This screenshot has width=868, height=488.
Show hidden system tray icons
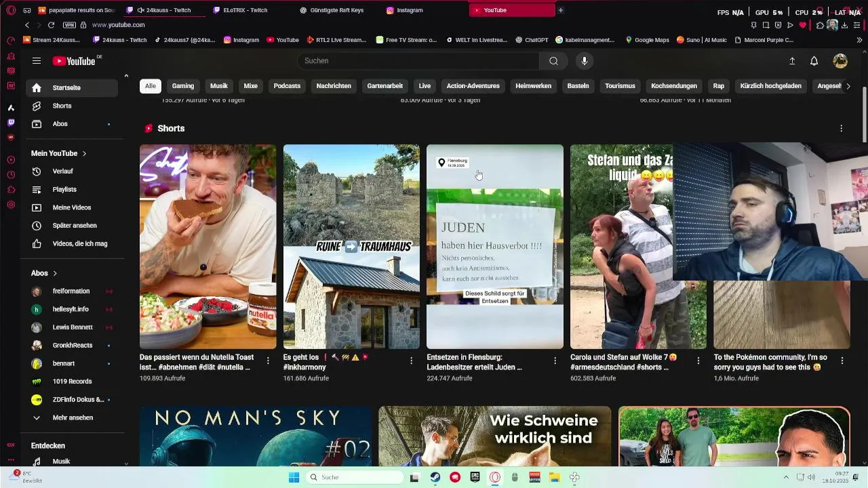click(x=786, y=477)
